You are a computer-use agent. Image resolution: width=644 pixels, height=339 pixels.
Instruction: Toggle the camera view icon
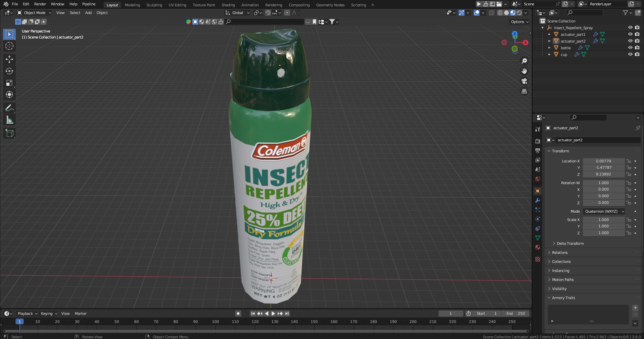pos(524,81)
